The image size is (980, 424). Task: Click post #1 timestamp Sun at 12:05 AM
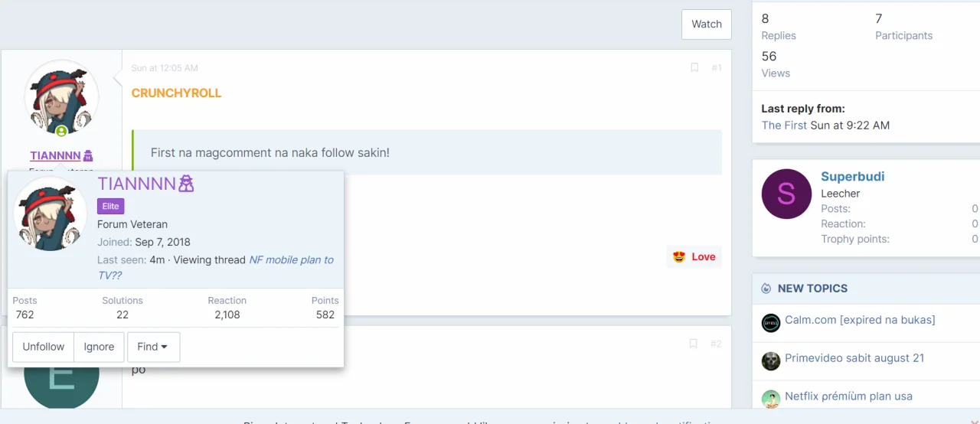[x=165, y=68]
